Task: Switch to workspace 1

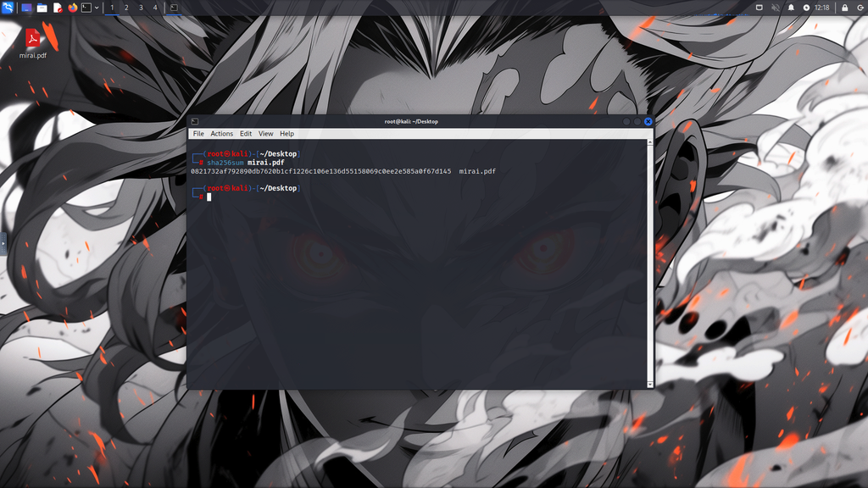Action: tap(112, 8)
